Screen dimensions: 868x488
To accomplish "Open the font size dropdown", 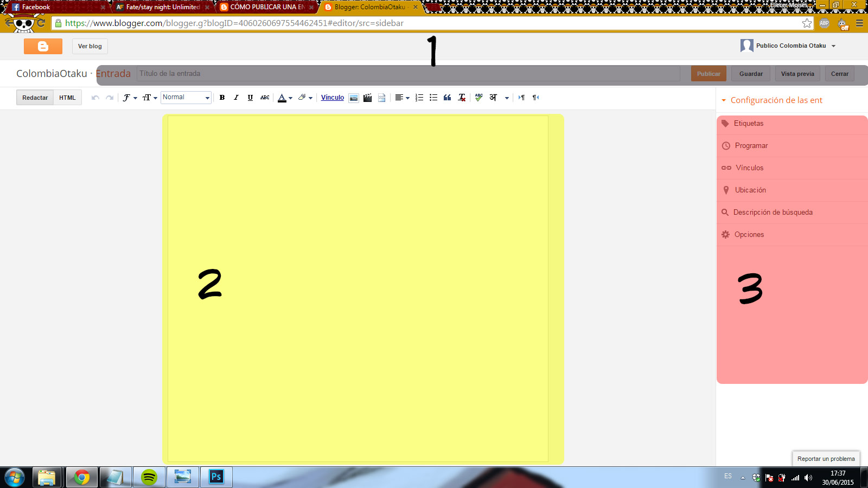I will (x=150, y=98).
